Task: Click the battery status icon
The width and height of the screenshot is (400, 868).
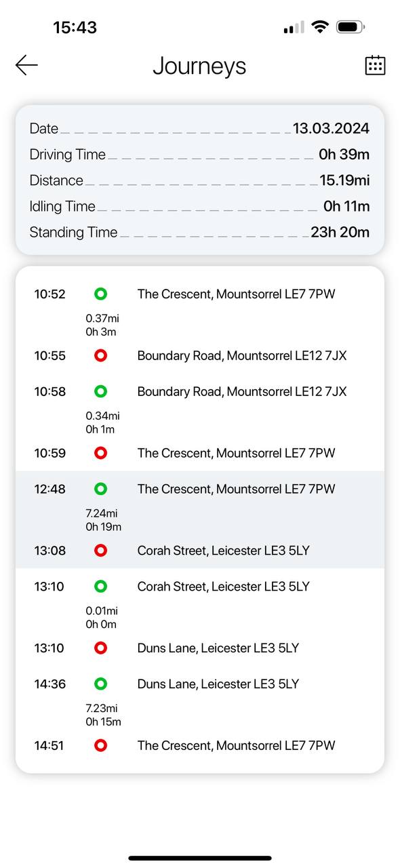Action: (351, 27)
